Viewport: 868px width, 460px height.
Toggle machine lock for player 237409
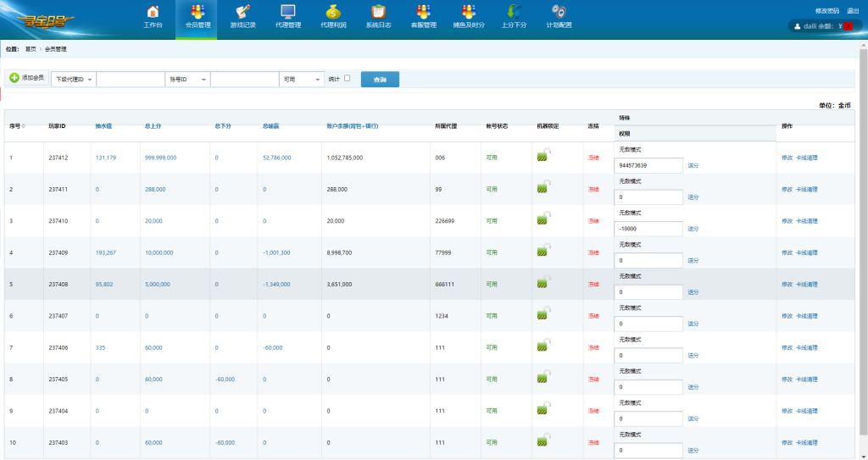[x=543, y=252]
